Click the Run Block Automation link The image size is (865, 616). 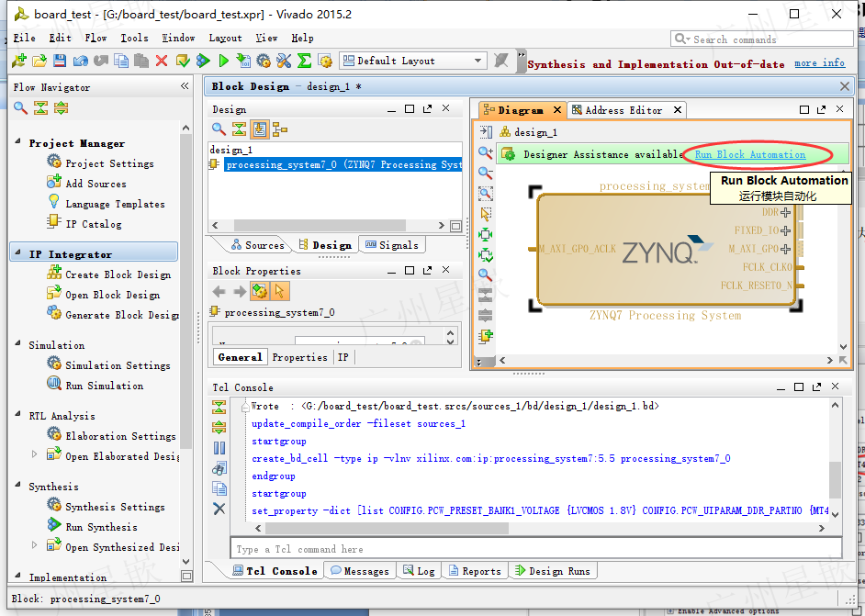pyautogui.click(x=749, y=154)
